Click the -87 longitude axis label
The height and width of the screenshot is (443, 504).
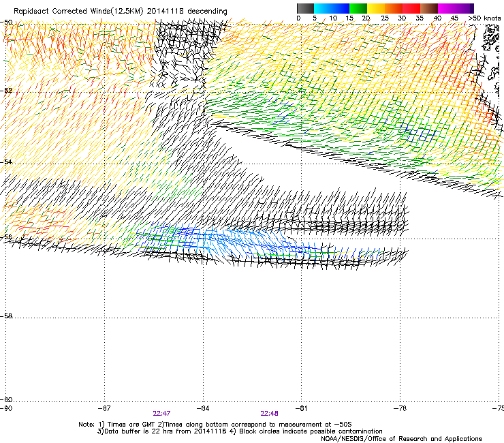[104, 408]
